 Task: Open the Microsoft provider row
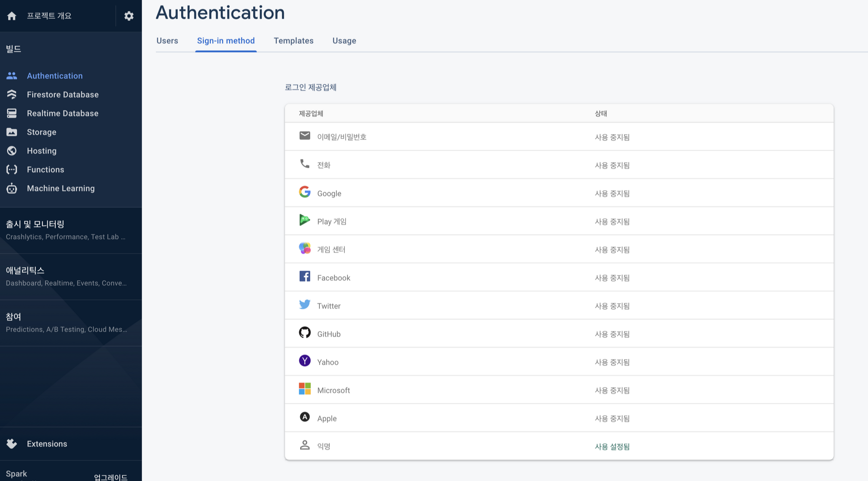(x=559, y=390)
